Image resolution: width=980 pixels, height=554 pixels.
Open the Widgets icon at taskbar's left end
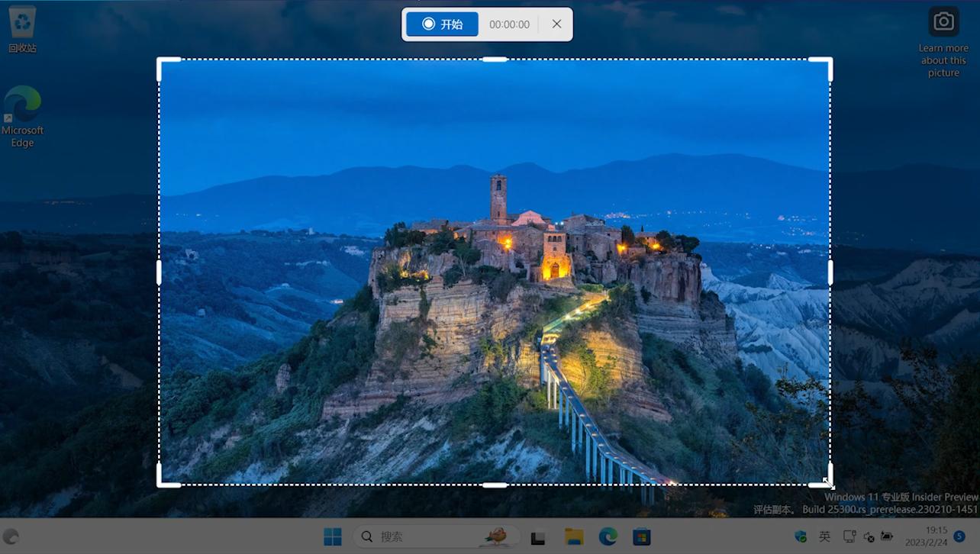(11, 536)
